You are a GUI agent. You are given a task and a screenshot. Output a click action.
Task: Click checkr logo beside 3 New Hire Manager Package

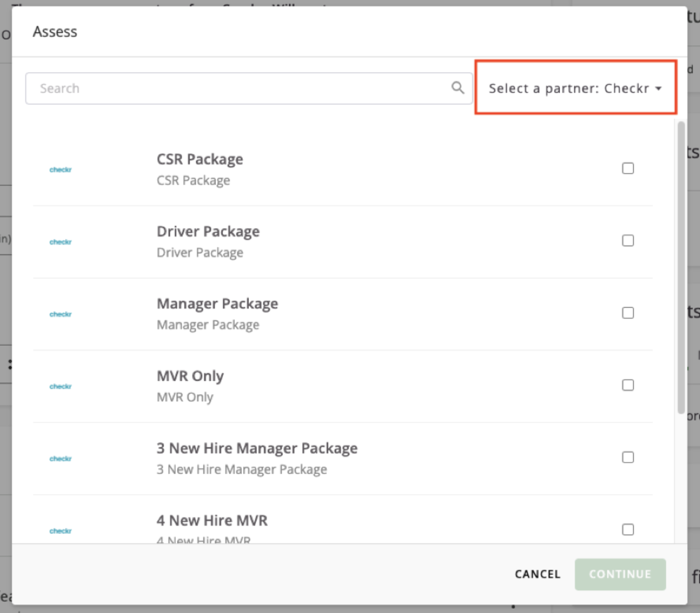pos(60,459)
